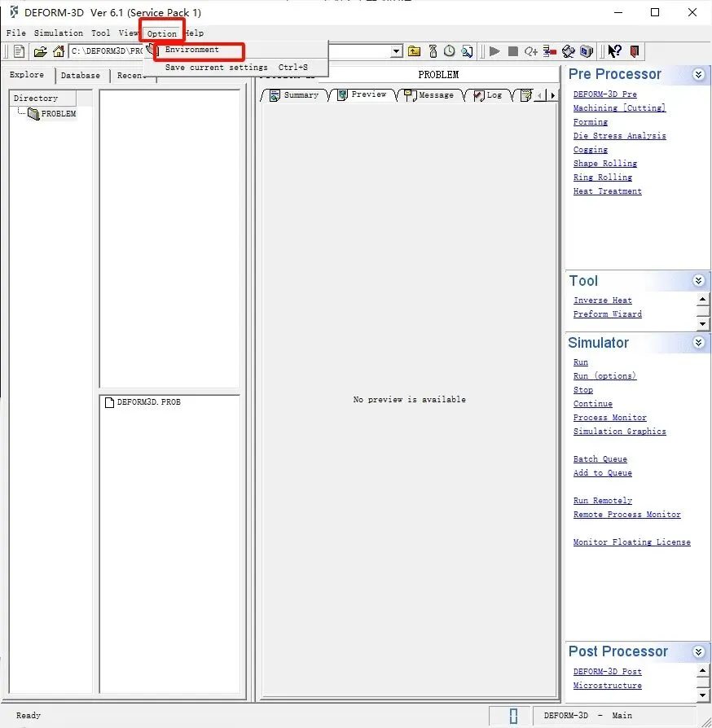
Task: Click the New problem document icon
Action: tap(19, 51)
